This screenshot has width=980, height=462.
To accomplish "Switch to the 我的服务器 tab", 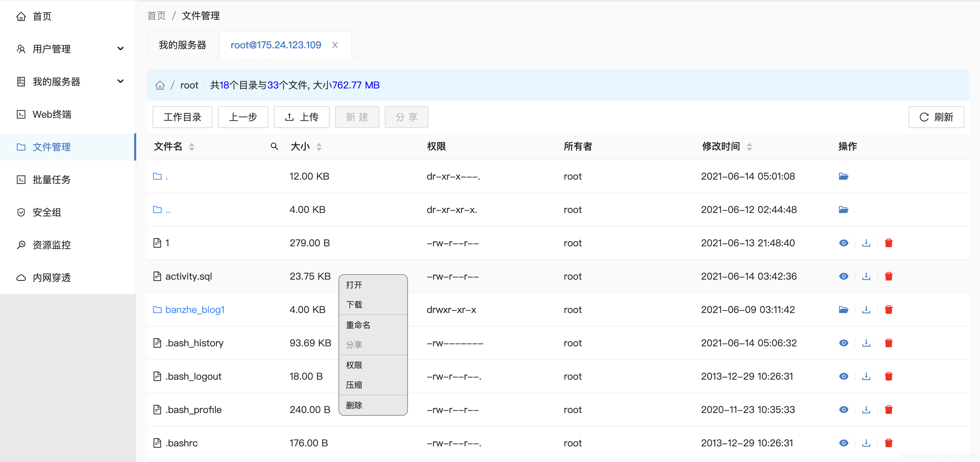I will coord(182,45).
